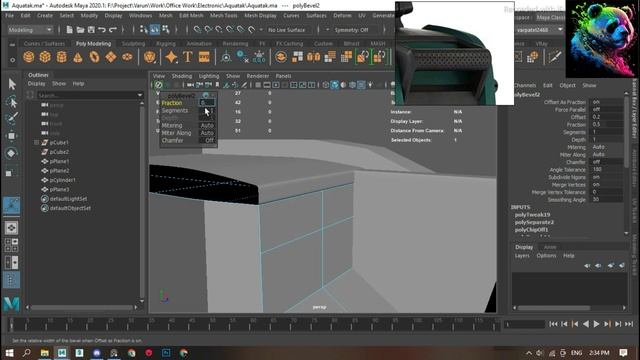
Task: Create a polygon disc from the shelf
Action: click(127, 57)
